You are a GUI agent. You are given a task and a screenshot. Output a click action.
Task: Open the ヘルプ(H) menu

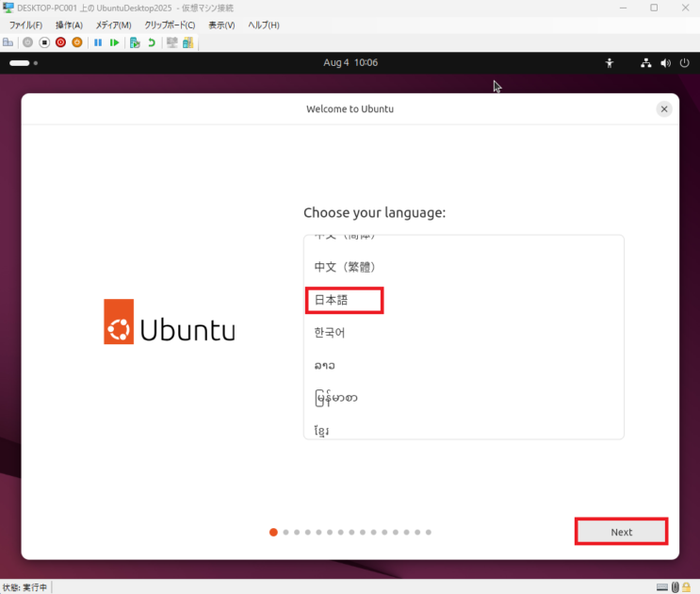264,25
